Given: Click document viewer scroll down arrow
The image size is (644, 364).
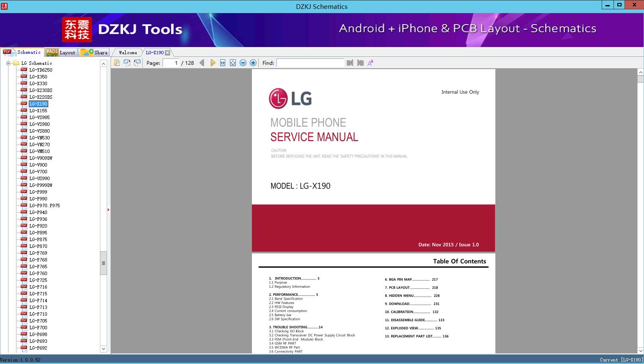Looking at the screenshot, I should click(641, 350).
